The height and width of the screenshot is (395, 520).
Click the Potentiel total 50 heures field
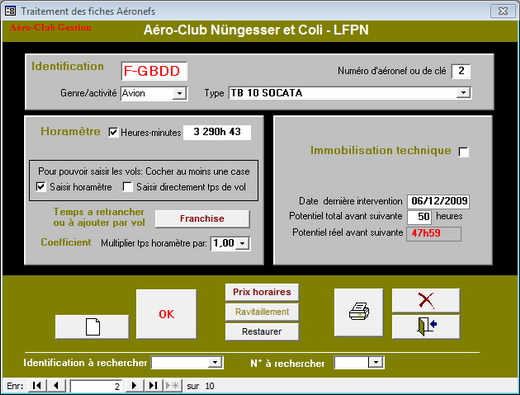(x=419, y=217)
